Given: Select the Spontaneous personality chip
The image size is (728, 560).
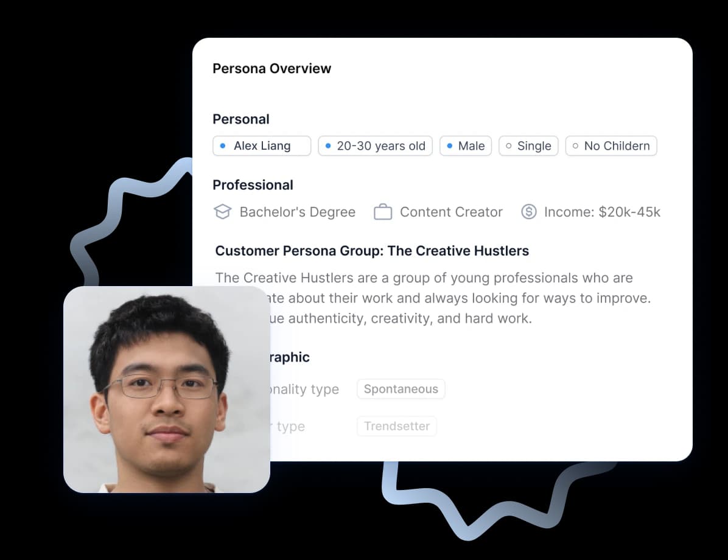Looking at the screenshot, I should [401, 389].
